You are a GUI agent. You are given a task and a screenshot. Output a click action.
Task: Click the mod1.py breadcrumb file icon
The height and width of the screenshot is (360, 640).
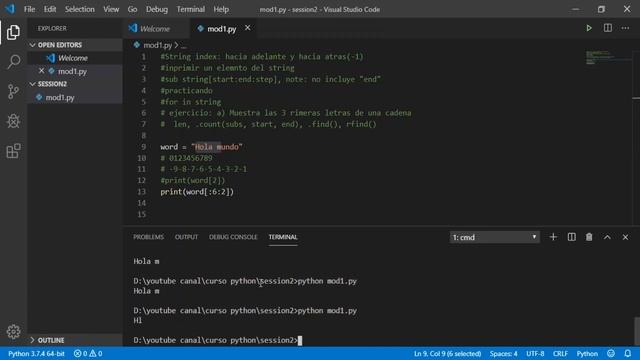click(x=137, y=45)
